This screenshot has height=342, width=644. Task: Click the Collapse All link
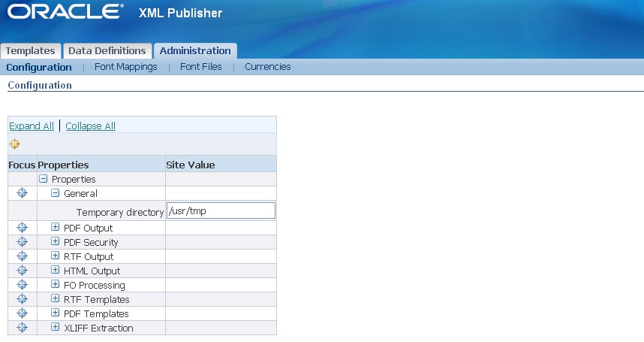(90, 126)
